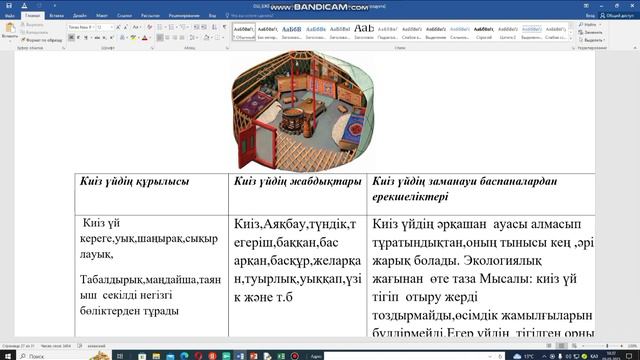Switch to the Insert (Вставка) tab

56,16
